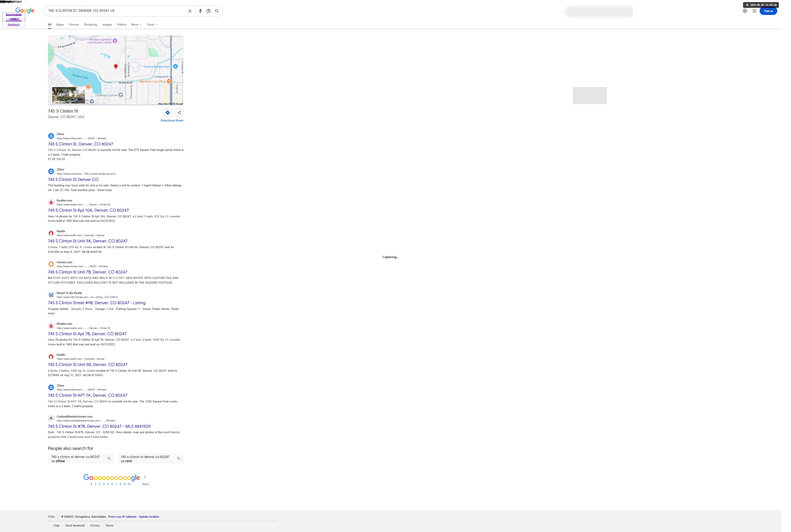Click the Directions icon button
This screenshot has height=532, width=791.
point(168,113)
